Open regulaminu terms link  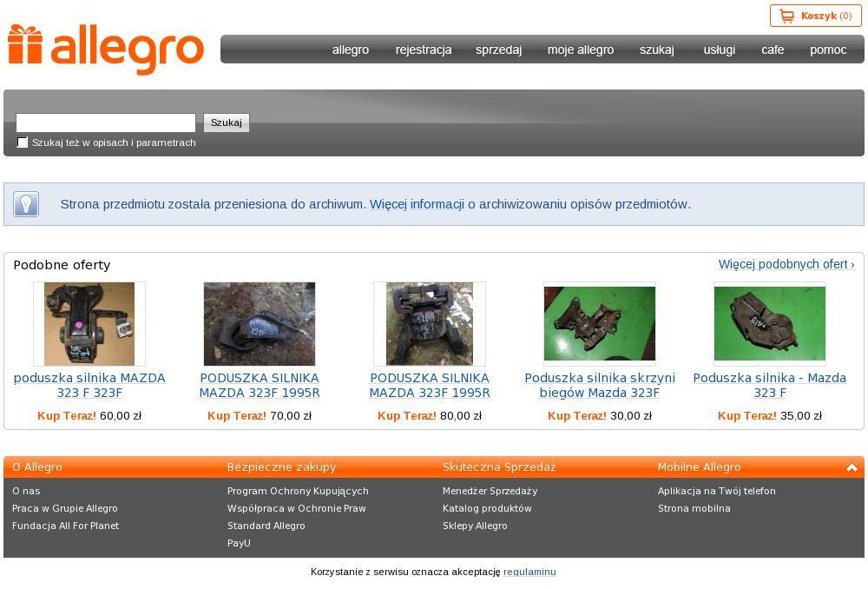point(529,572)
